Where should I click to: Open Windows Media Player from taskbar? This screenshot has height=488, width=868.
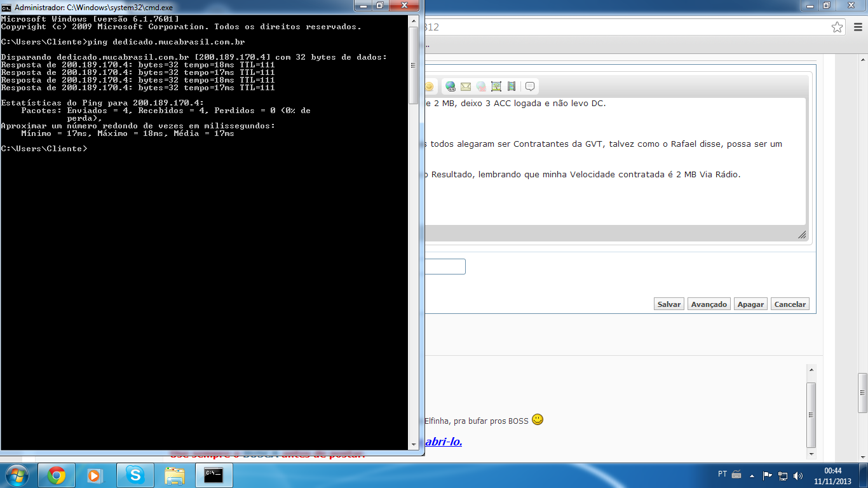pyautogui.click(x=94, y=475)
